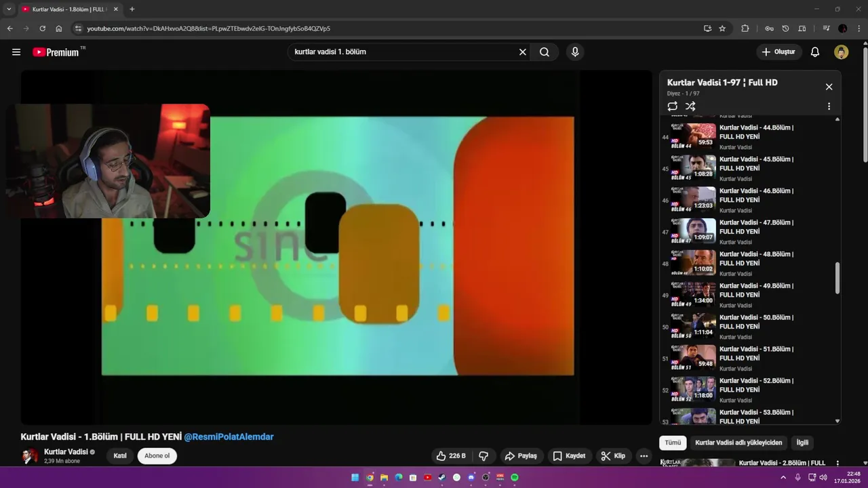This screenshot has height=488, width=868.
Task: Like the video with thumbs up 226 B
Action: click(x=451, y=456)
